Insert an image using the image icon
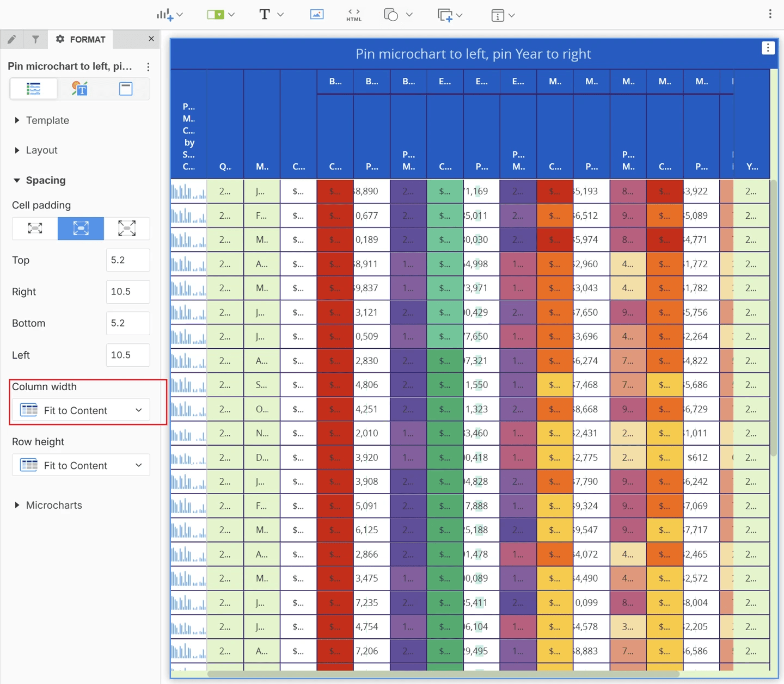The width and height of the screenshot is (784, 684). click(x=316, y=15)
